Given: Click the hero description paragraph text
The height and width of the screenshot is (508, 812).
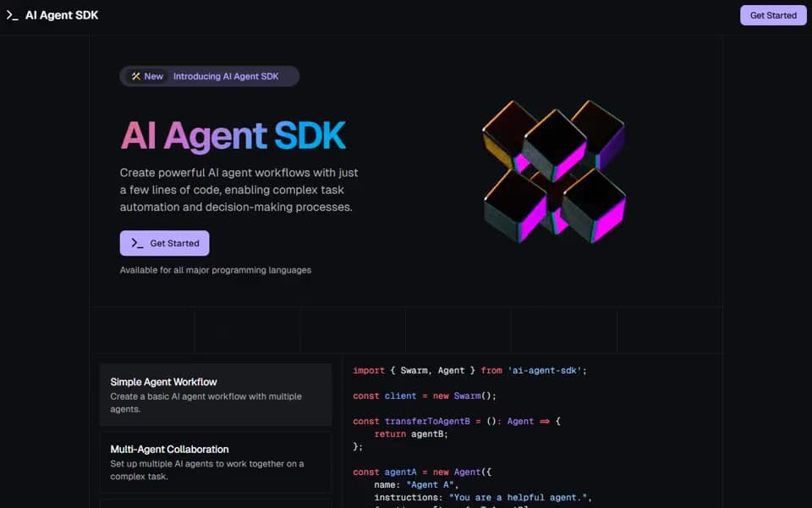Looking at the screenshot, I should tap(239, 190).
